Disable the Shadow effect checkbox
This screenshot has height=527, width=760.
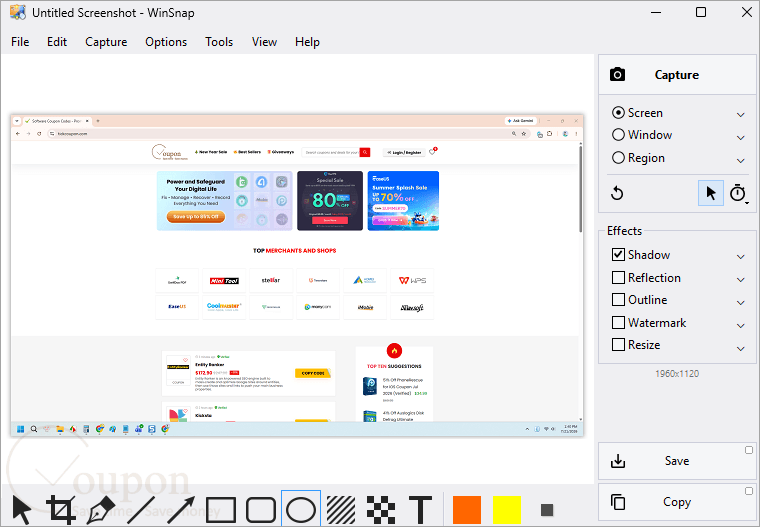click(x=618, y=255)
